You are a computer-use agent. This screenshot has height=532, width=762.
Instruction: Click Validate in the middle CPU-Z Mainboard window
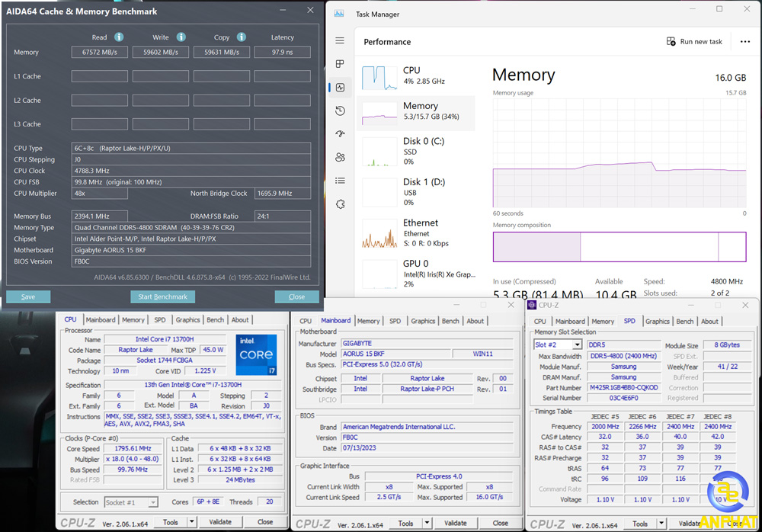point(456,524)
